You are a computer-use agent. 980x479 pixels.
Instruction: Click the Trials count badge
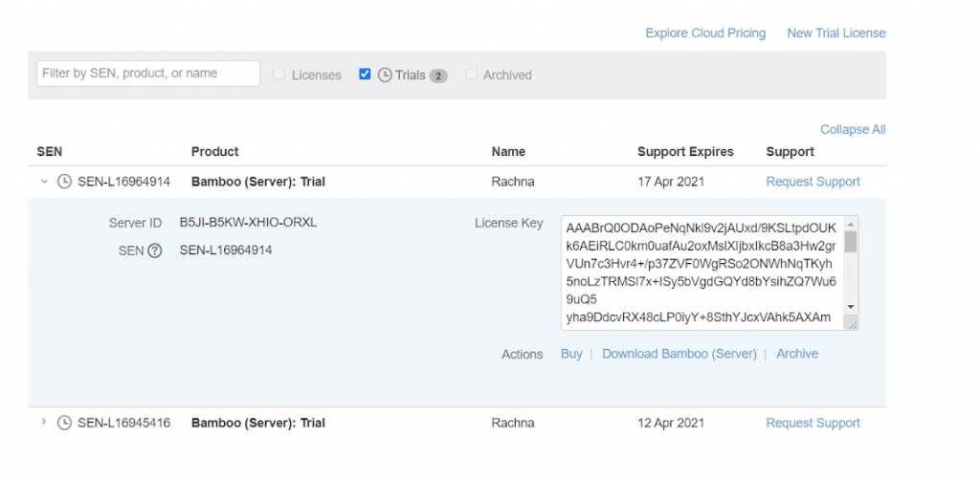coord(438,76)
